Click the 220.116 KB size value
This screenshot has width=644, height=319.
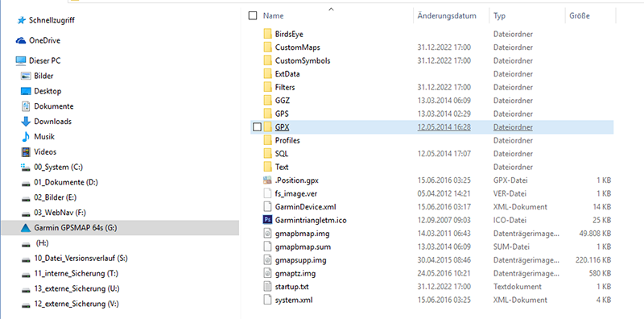tap(593, 260)
